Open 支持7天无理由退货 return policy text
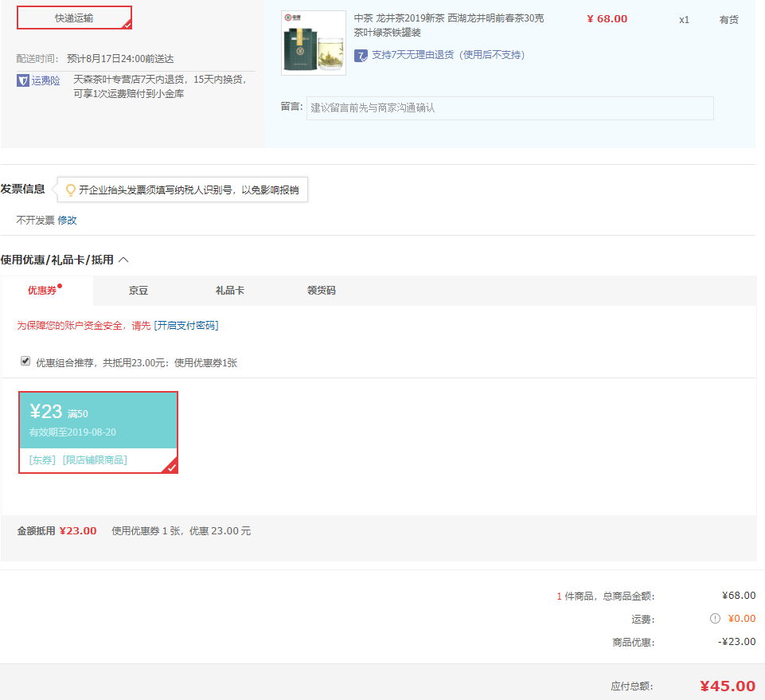 448,55
